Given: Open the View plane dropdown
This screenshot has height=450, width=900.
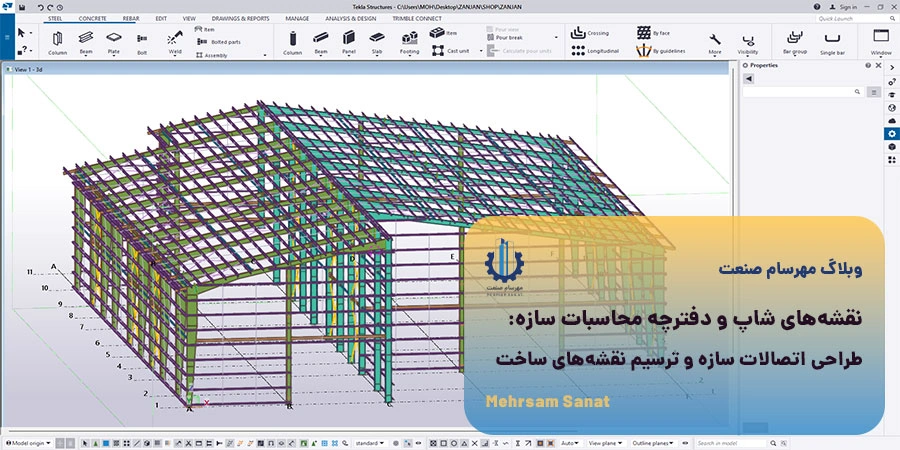Looking at the screenshot, I should [x=606, y=443].
